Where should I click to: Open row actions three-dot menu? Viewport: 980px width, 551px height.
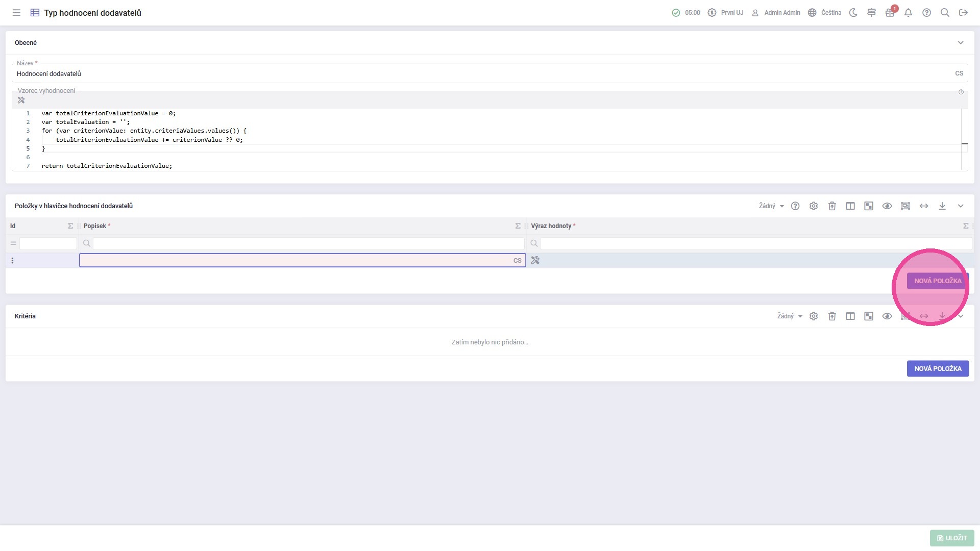pos(12,261)
